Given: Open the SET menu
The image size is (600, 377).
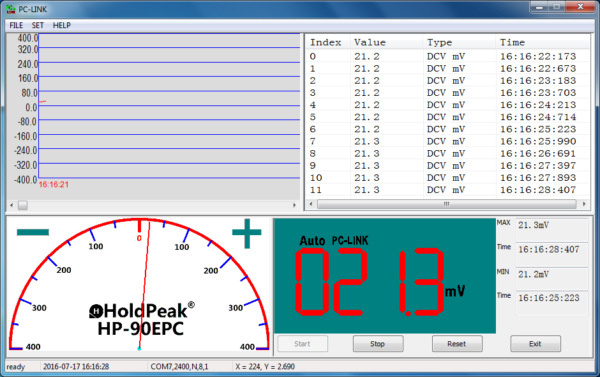Looking at the screenshot, I should pos(38,25).
